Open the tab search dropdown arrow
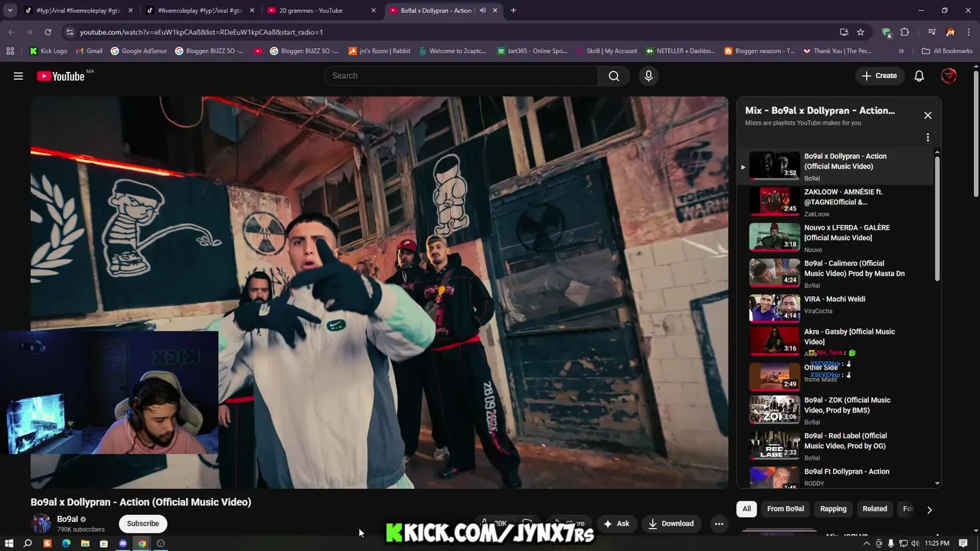This screenshot has width=980, height=551. (x=10, y=11)
